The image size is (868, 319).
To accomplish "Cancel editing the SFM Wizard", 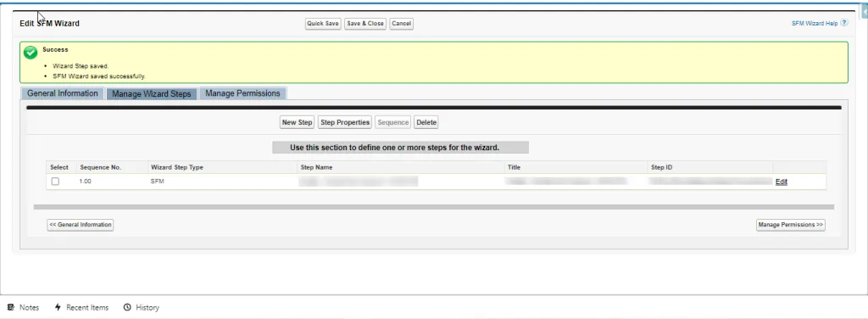I will [401, 24].
